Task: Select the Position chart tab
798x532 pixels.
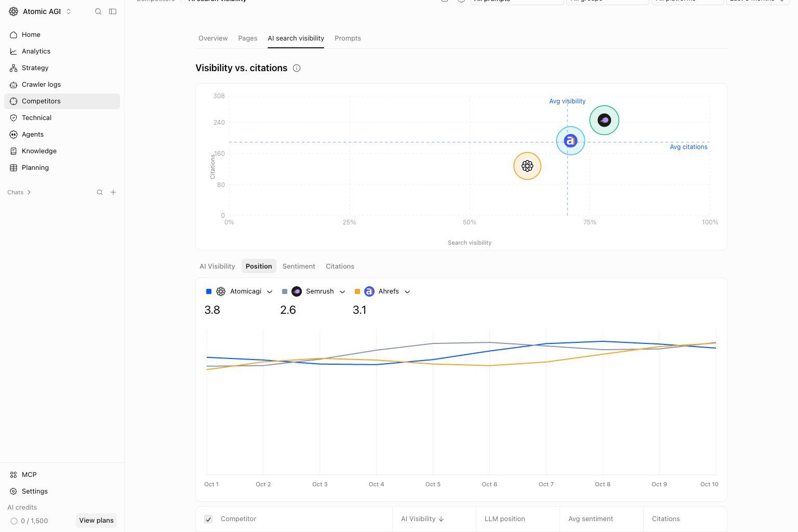Action: tap(259, 267)
